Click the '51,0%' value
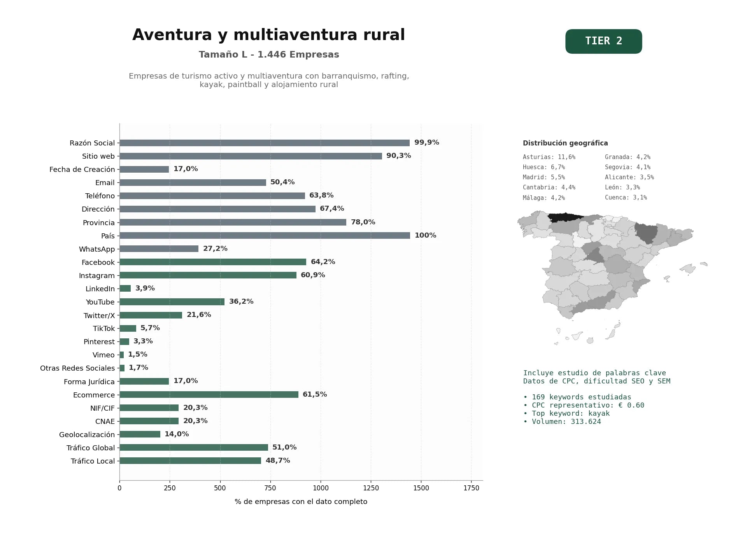The width and height of the screenshot is (747, 560). (284, 447)
